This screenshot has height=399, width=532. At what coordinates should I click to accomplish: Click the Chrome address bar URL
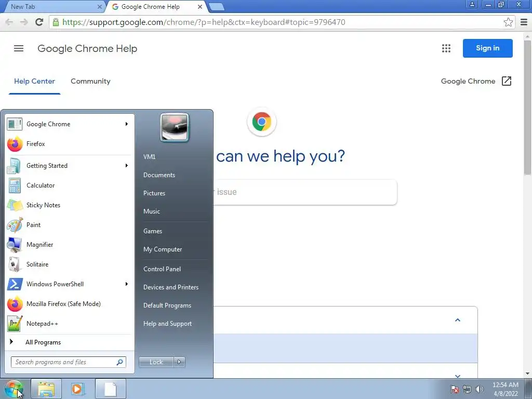(x=204, y=22)
